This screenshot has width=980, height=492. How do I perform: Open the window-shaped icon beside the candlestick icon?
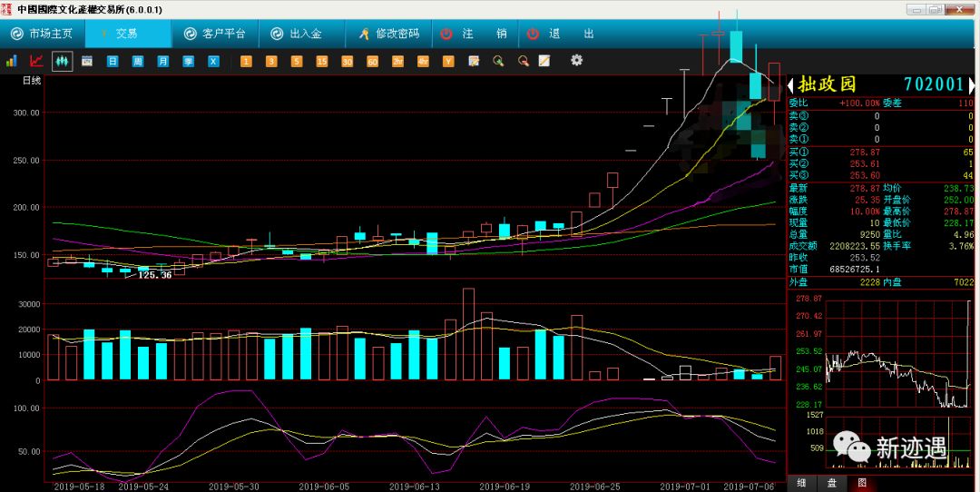pos(87,61)
